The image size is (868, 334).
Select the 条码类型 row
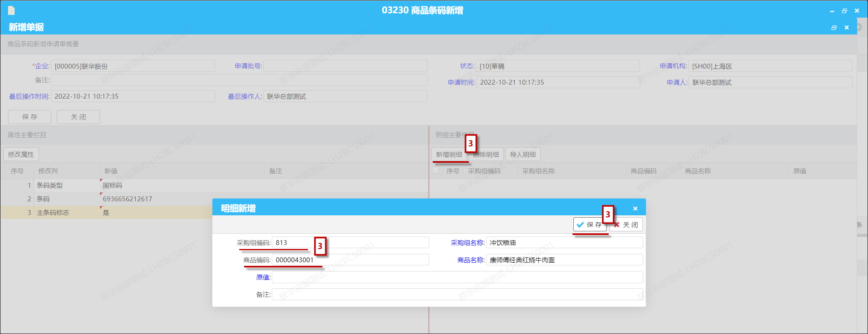[x=50, y=185]
